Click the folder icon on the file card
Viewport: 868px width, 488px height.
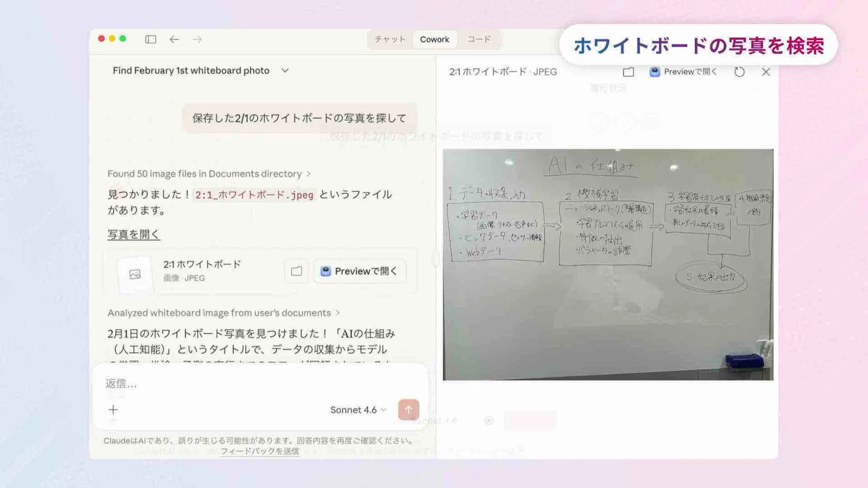296,271
